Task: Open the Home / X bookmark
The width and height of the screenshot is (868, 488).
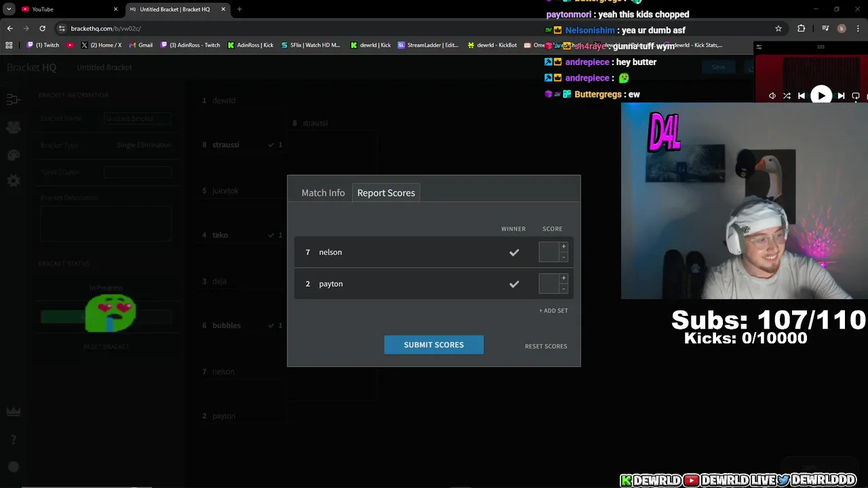Action: click(101, 45)
